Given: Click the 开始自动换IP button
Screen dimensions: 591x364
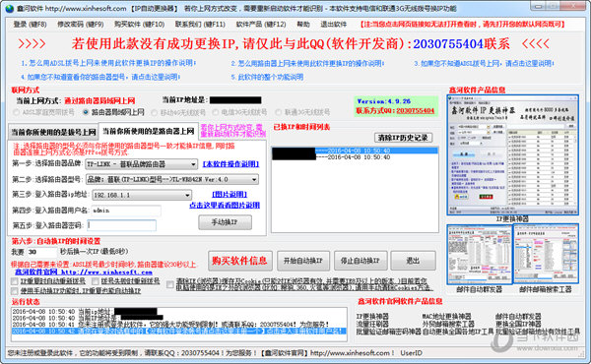Looking at the screenshot, I should click(x=303, y=261).
